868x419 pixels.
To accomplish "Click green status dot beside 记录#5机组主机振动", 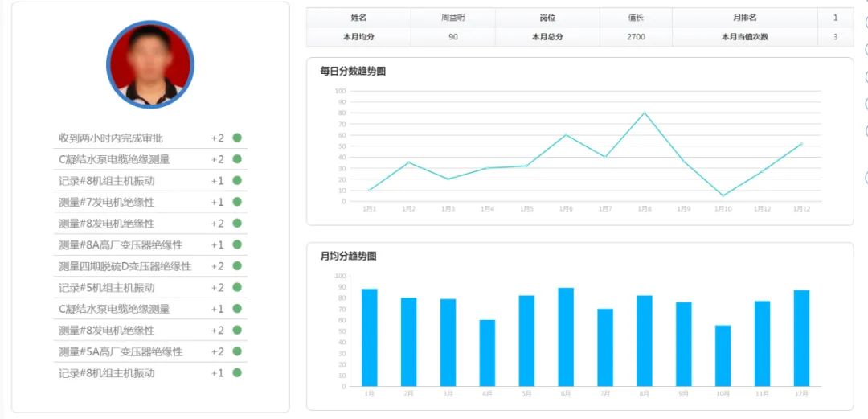I will click(x=237, y=287).
